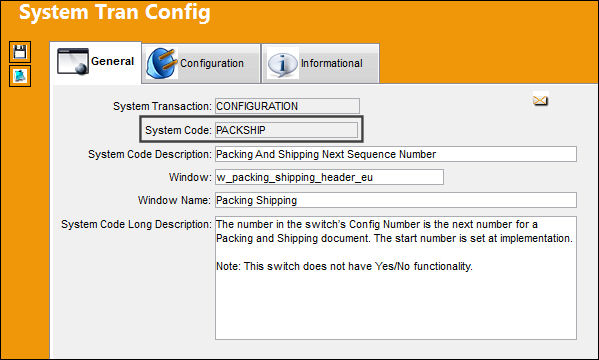
Task: Click the Window Name field
Action: (x=396, y=200)
